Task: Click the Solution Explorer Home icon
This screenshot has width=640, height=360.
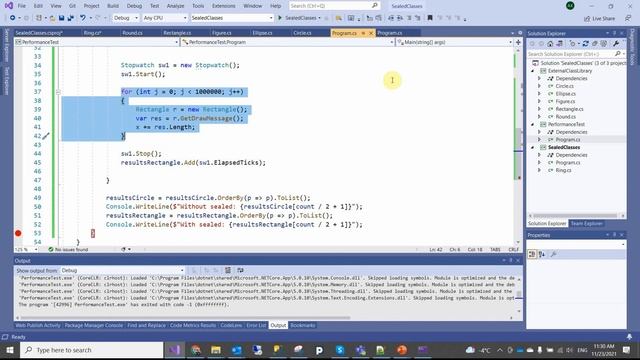Action: pos(550,44)
